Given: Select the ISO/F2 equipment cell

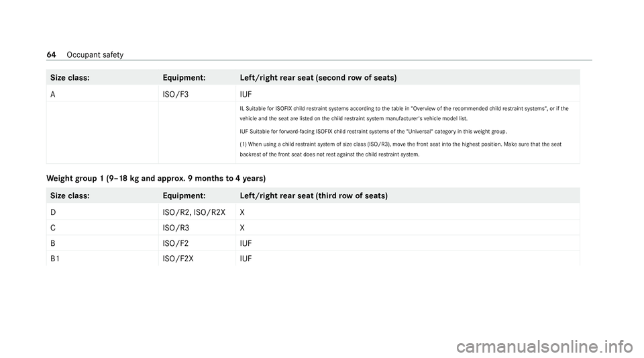Looking at the screenshot, I should click(175, 242).
